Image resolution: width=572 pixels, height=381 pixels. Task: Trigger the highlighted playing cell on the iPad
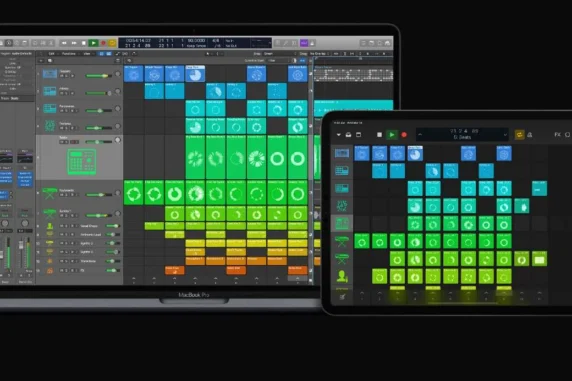415,153
